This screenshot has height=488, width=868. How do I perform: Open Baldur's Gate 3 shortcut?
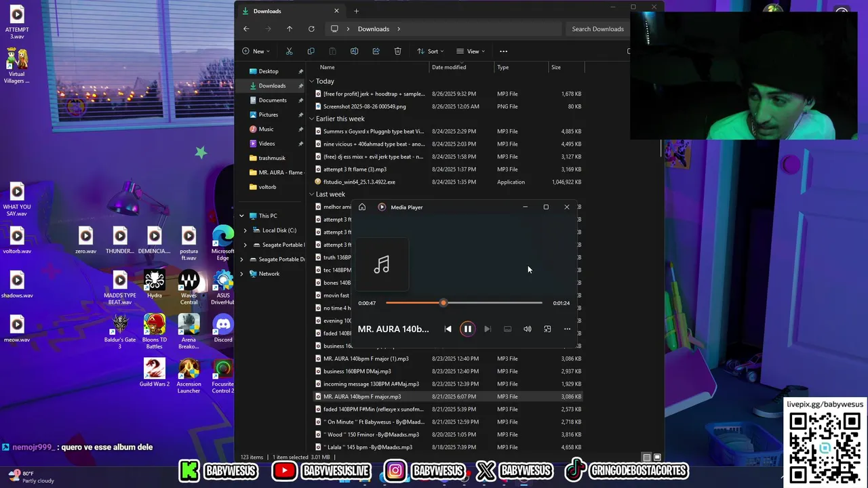(120, 332)
